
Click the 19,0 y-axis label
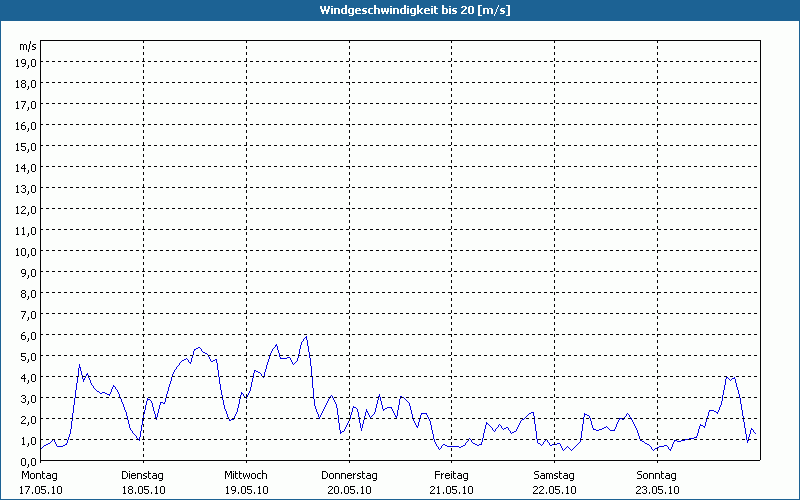26,62
